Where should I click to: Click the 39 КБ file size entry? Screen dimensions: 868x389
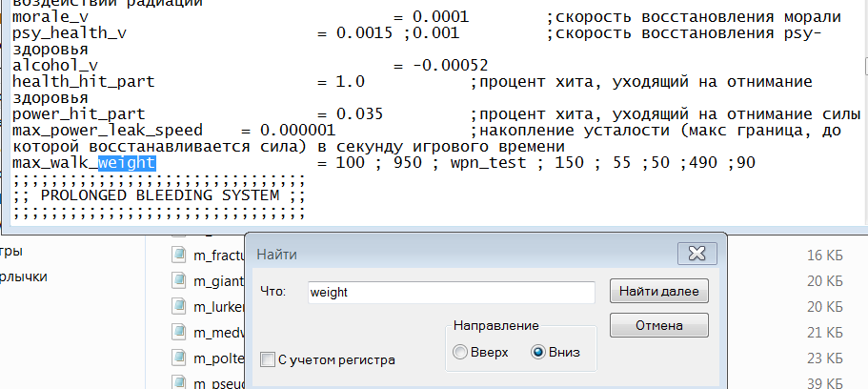(x=825, y=382)
